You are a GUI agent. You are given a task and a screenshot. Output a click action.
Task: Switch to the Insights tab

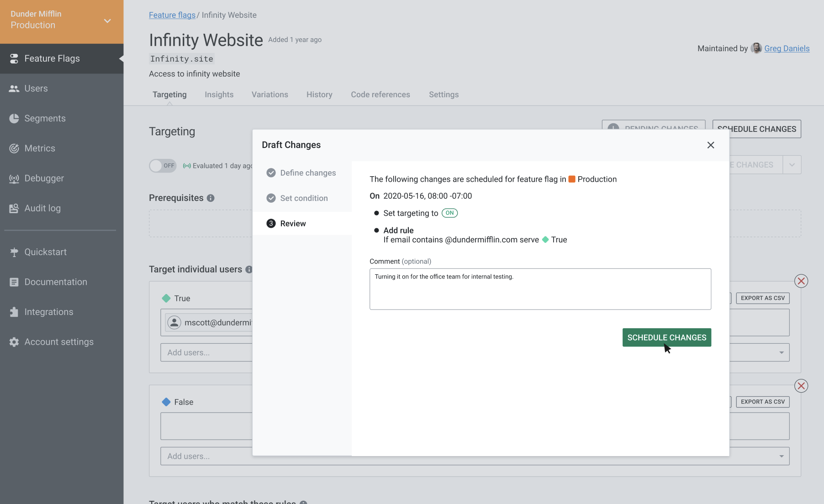click(x=219, y=94)
